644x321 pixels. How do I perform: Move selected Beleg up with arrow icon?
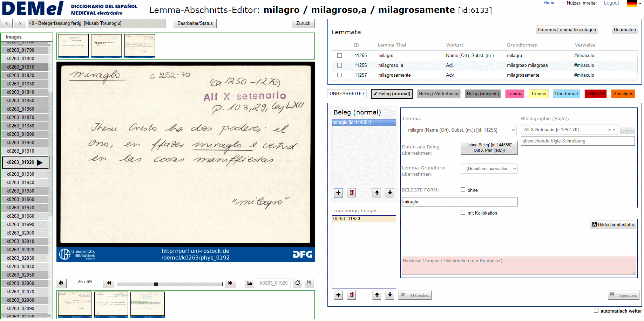(x=377, y=193)
